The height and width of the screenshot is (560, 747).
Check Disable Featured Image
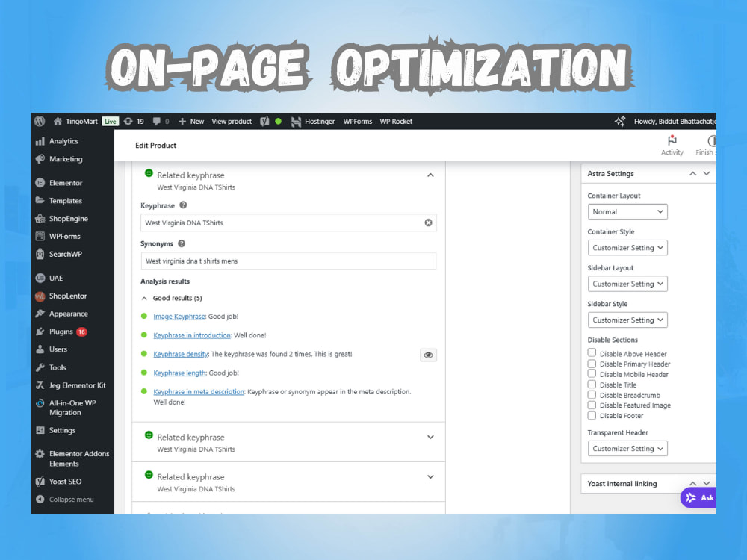point(592,405)
